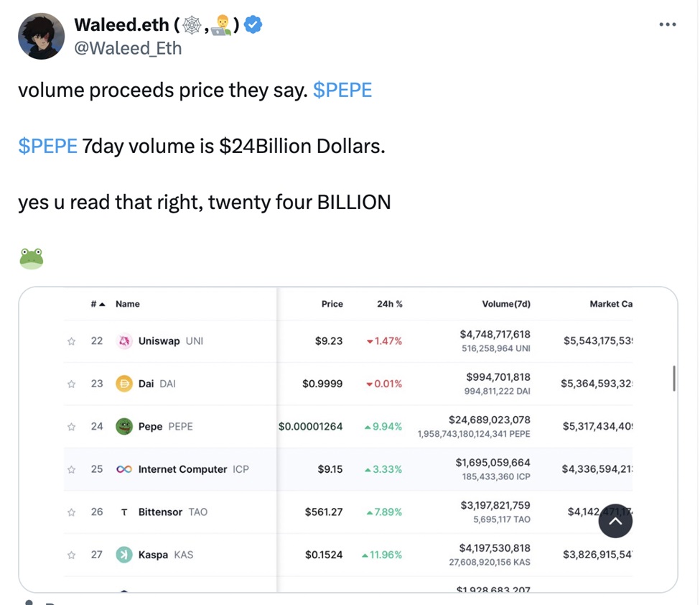Click the blue verified badge
This screenshot has width=700, height=605.
253,25
